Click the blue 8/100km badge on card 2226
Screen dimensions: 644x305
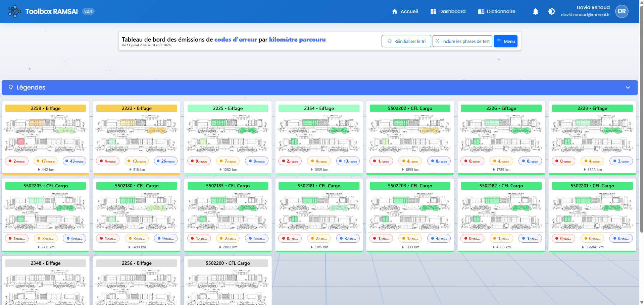pyautogui.click(x=530, y=161)
